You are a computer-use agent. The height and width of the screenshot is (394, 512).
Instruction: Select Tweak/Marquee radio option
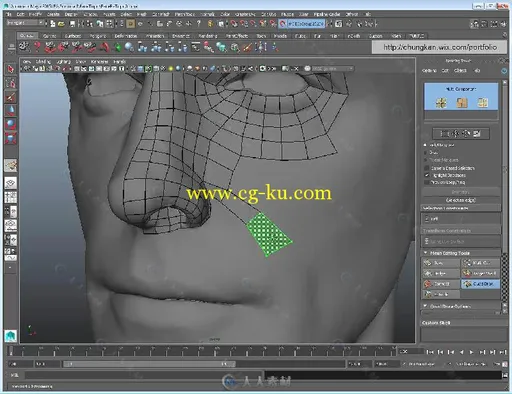pyautogui.click(x=425, y=160)
